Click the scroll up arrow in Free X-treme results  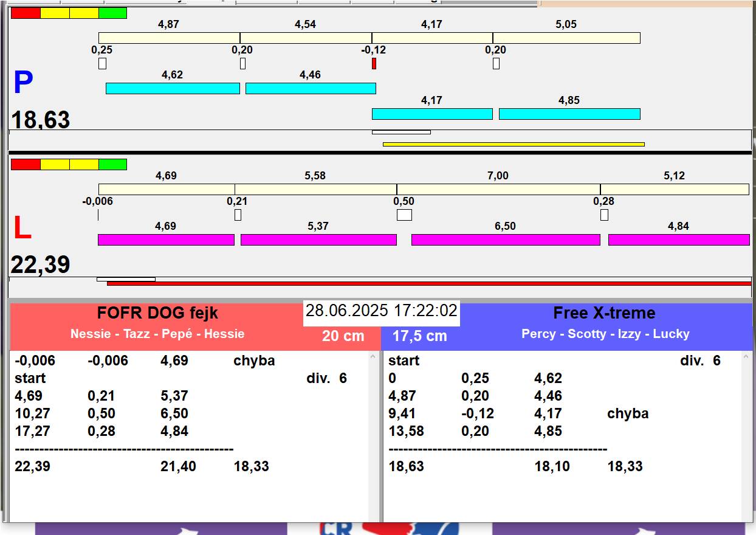pos(747,357)
